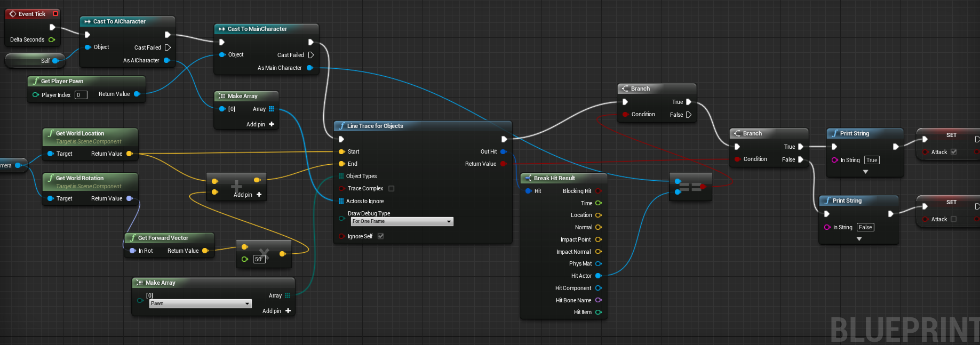This screenshot has height=345, width=980.
Task: Select the vector multiply node
Action: click(264, 253)
